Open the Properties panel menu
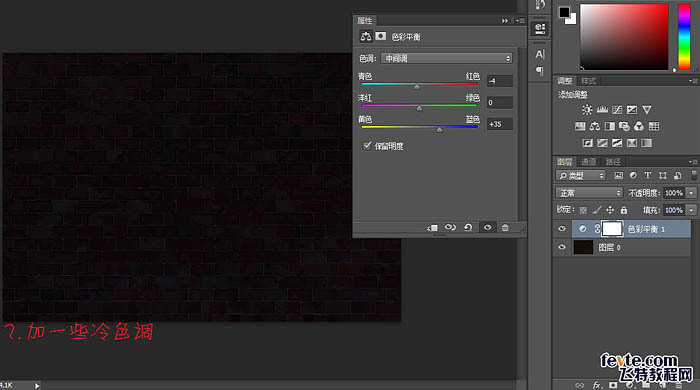Viewport: 700px width, 390px height. (521, 21)
